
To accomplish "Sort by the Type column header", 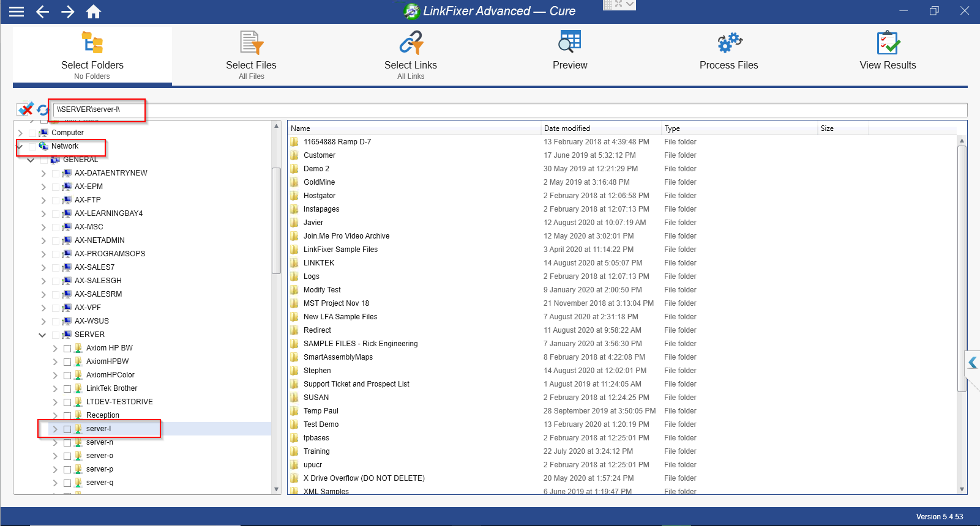I will coord(740,128).
